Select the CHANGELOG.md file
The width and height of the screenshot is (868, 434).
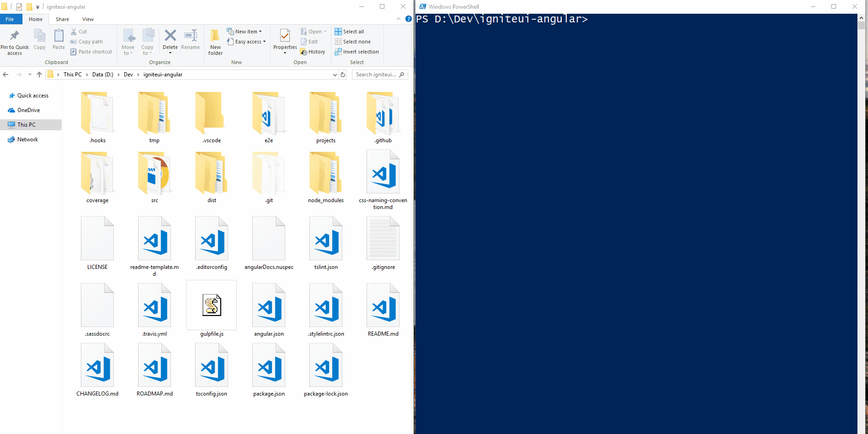point(97,370)
